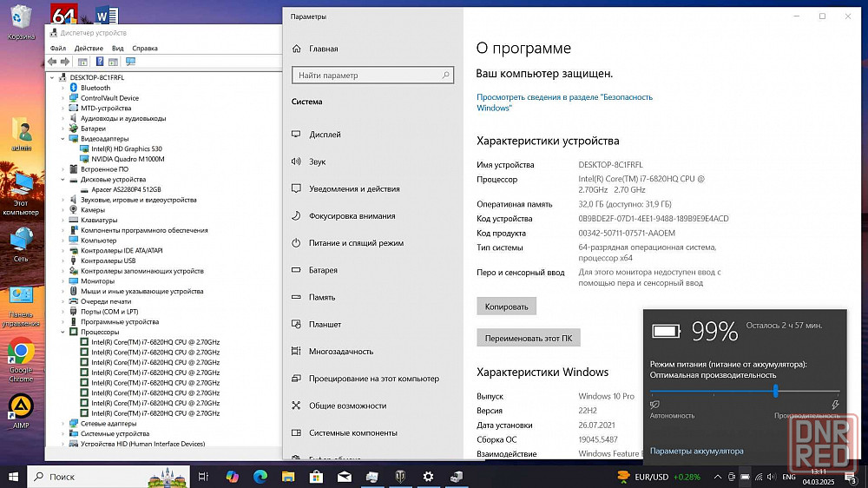Open the Вид menu
This screenshot has height=488, width=868.
pyautogui.click(x=117, y=48)
